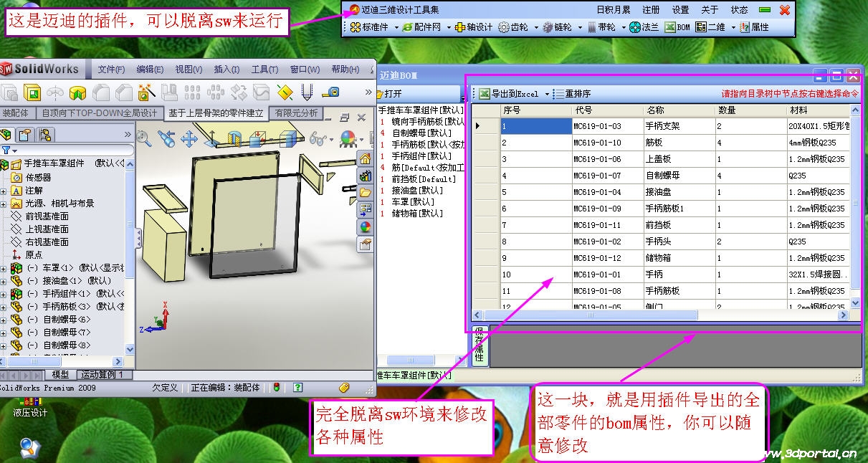Expand the 车罩<1> component node
The image size is (868, 463).
pos(4,268)
